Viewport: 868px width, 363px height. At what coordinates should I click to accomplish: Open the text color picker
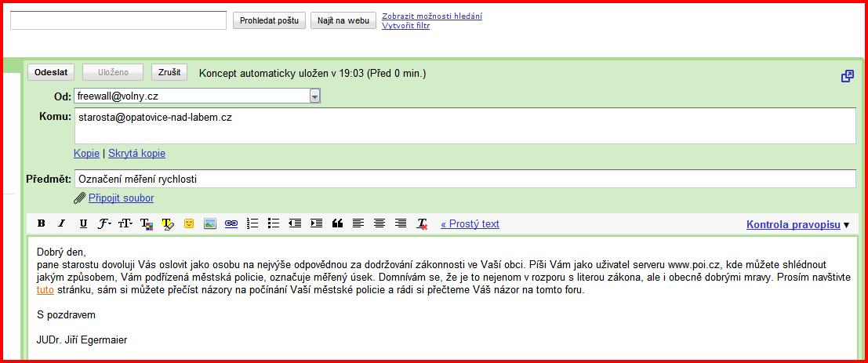pyautogui.click(x=146, y=224)
